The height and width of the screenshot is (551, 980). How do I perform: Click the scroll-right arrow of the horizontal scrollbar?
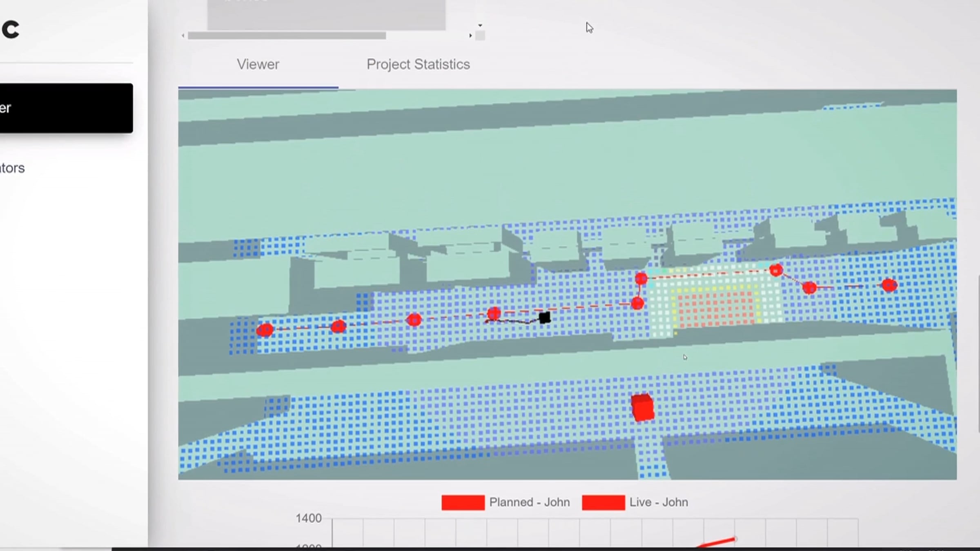[x=470, y=36]
